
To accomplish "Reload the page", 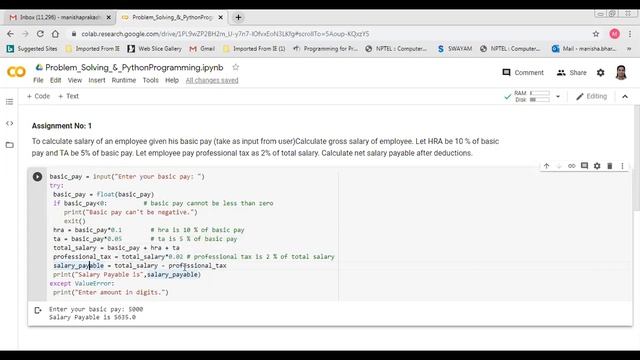I will click(x=40, y=34).
